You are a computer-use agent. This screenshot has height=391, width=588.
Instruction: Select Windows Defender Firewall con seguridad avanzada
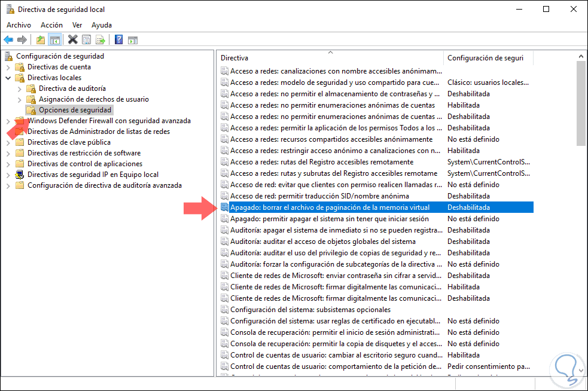point(109,121)
